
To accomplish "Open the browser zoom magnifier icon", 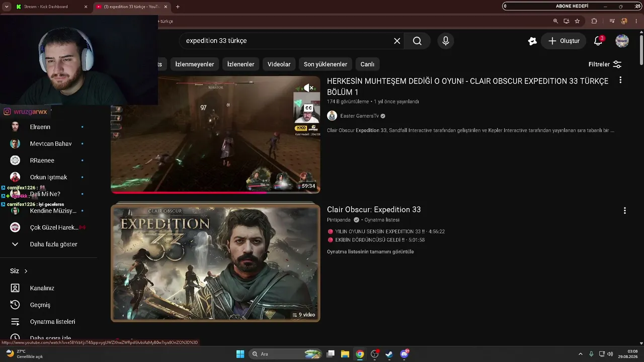I will (555, 21).
